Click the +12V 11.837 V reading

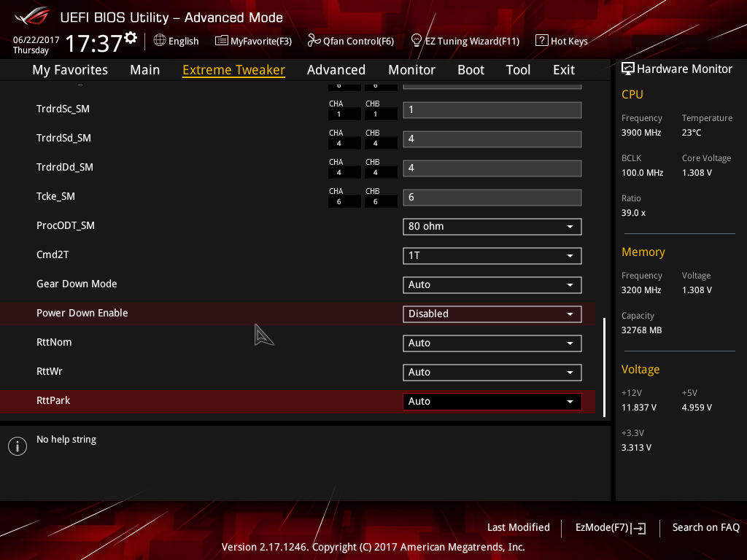tap(639, 408)
